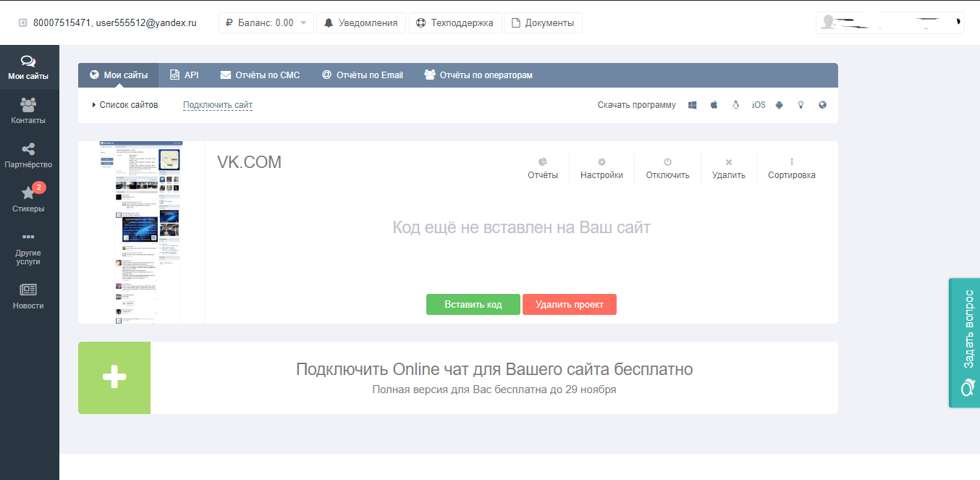980x480 pixels.
Task: Open Настройки for the VK.COM site
Action: (601, 169)
